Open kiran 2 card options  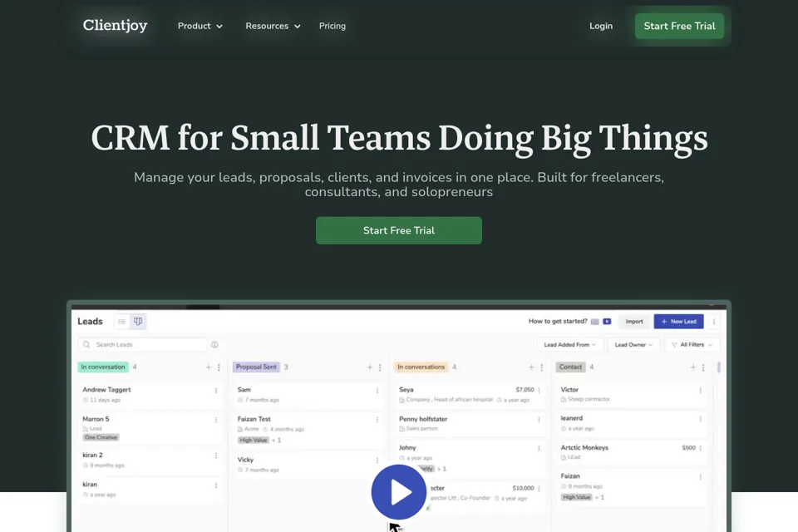coord(216,456)
